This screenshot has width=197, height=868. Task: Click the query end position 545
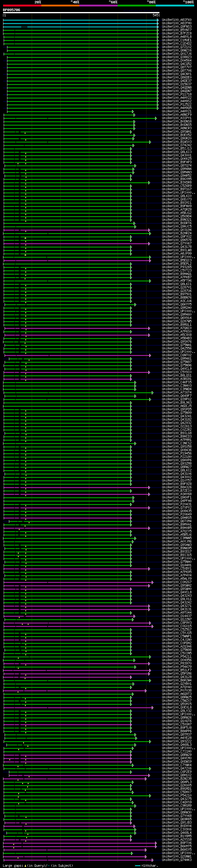pos(155,15)
